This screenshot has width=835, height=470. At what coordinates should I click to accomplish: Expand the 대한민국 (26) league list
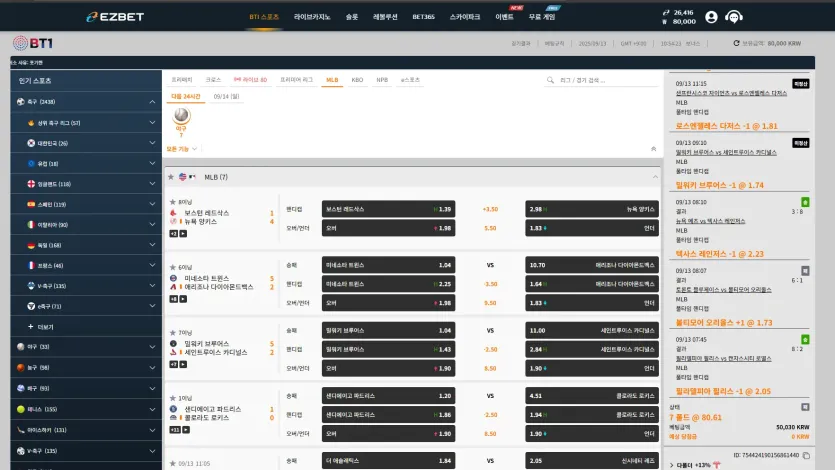point(152,143)
